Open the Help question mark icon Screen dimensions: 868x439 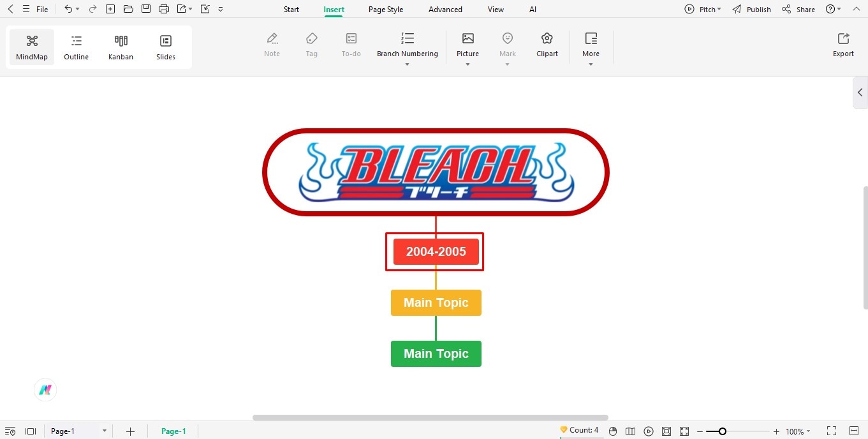[830, 9]
